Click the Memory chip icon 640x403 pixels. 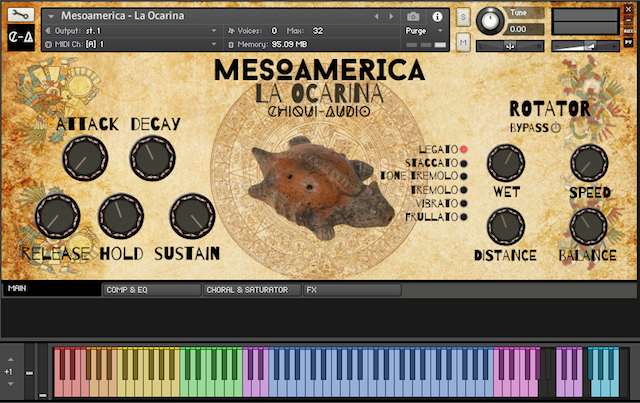[231, 45]
